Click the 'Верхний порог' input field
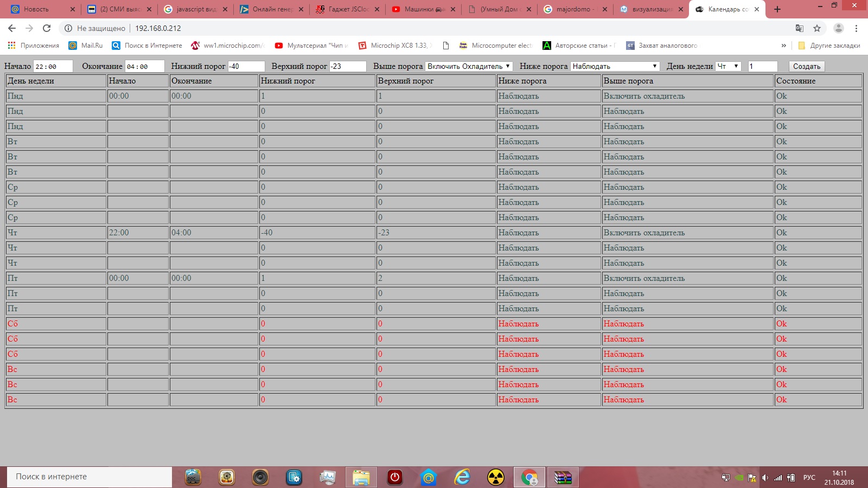The width and height of the screenshot is (868, 488). [348, 66]
